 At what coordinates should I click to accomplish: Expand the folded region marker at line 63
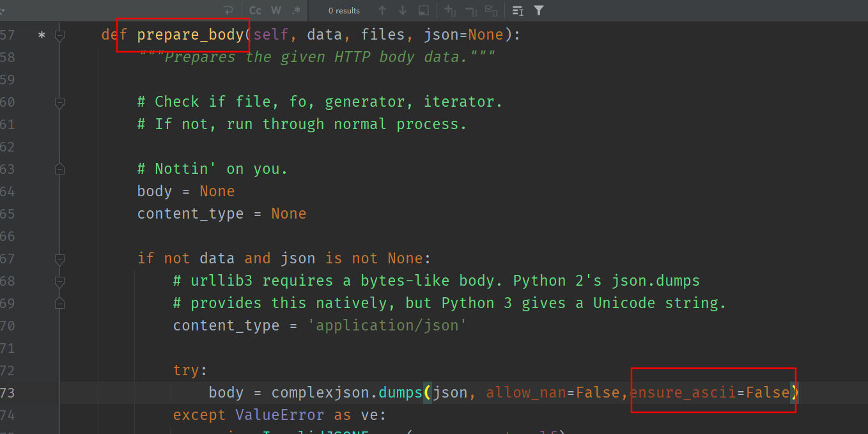(59, 168)
